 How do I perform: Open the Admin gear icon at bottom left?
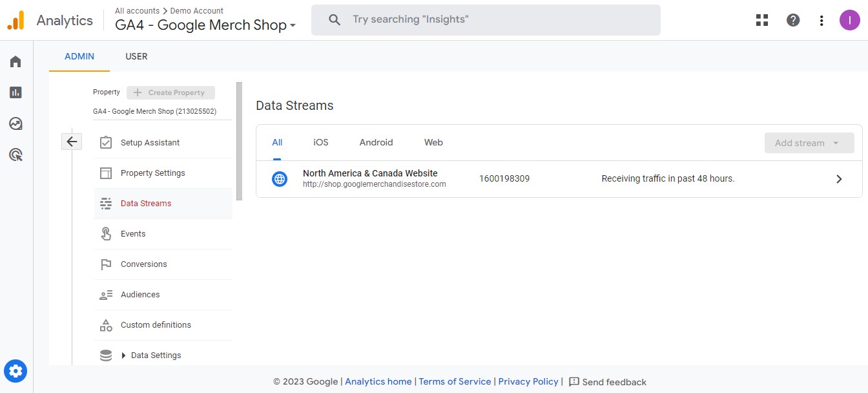tap(15, 371)
